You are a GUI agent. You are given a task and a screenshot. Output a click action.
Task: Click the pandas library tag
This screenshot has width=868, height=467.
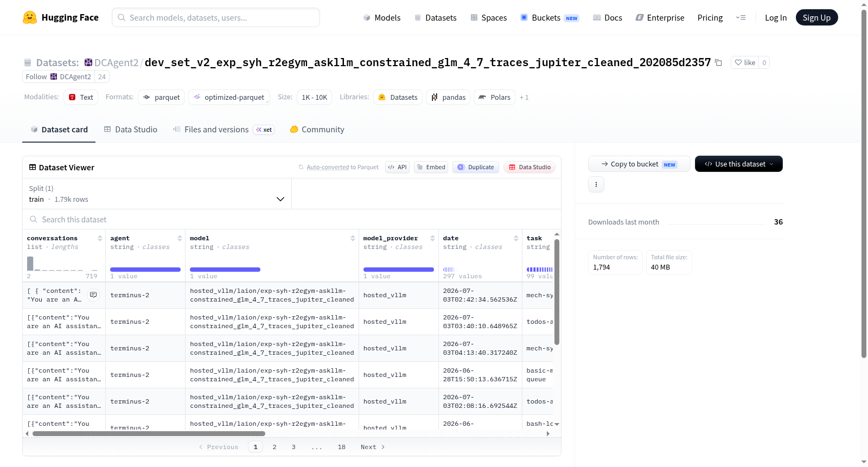coord(448,97)
